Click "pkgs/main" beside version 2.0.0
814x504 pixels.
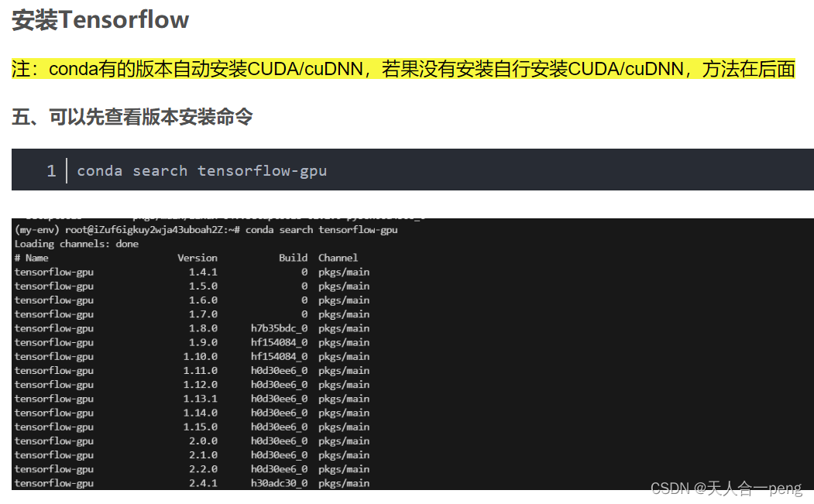345,441
